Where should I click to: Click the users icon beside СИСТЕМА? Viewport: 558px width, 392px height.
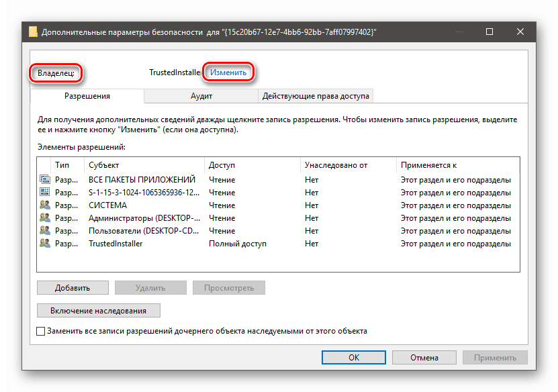45,205
